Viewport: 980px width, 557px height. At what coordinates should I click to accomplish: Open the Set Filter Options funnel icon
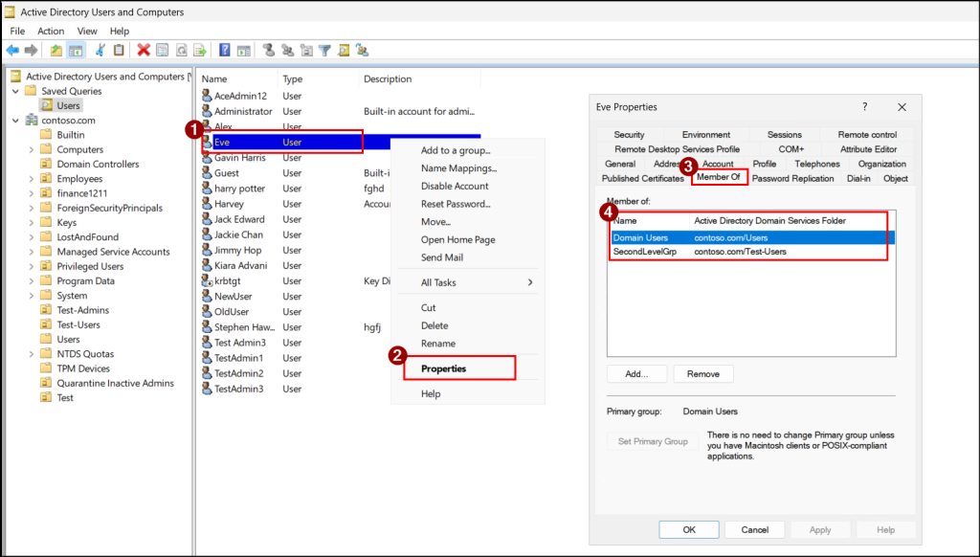[x=323, y=50]
